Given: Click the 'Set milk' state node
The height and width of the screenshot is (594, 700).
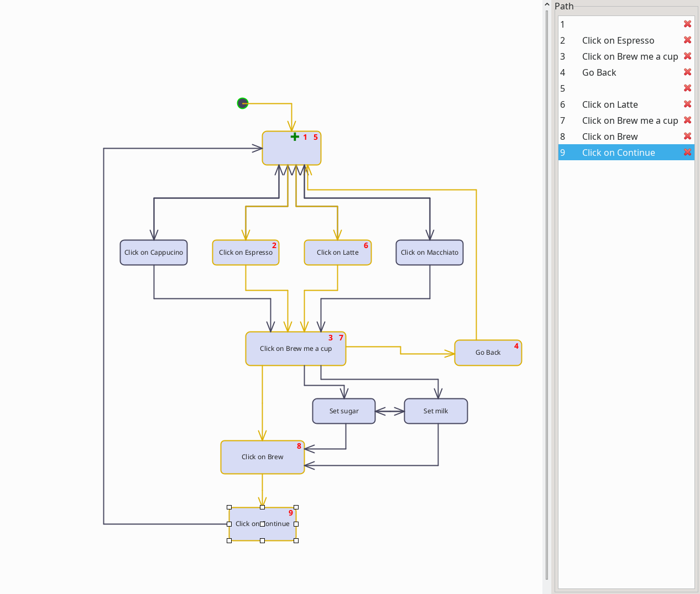Looking at the screenshot, I should click(x=436, y=411).
